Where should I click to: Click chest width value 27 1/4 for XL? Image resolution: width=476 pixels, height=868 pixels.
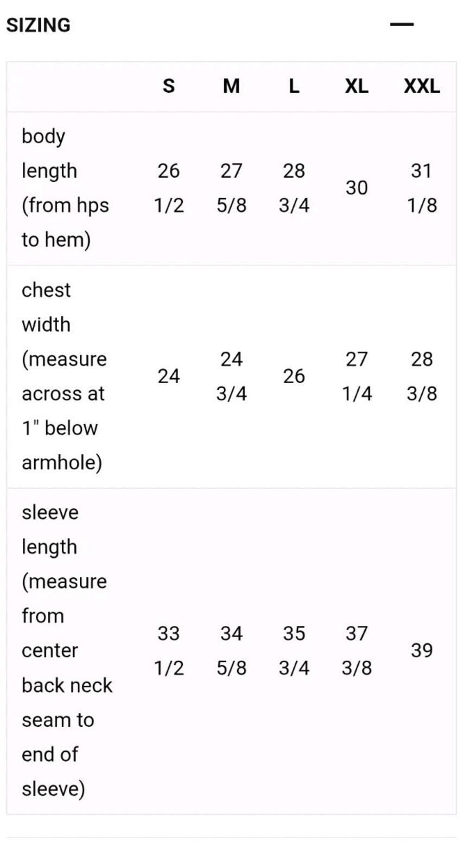click(357, 376)
